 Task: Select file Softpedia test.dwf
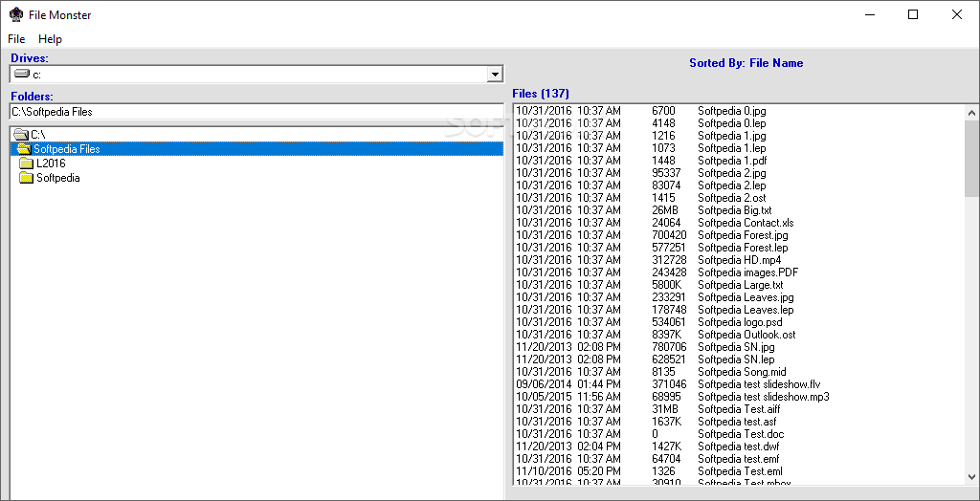[739, 447]
